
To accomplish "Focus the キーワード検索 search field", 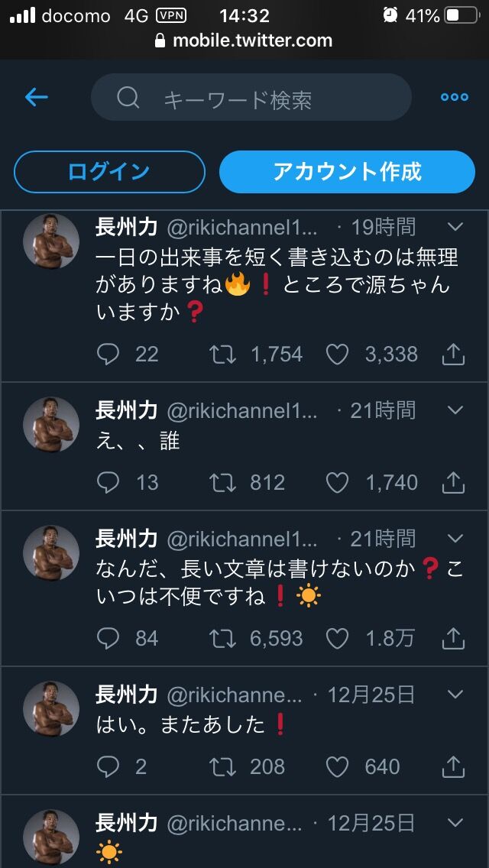I will (251, 98).
